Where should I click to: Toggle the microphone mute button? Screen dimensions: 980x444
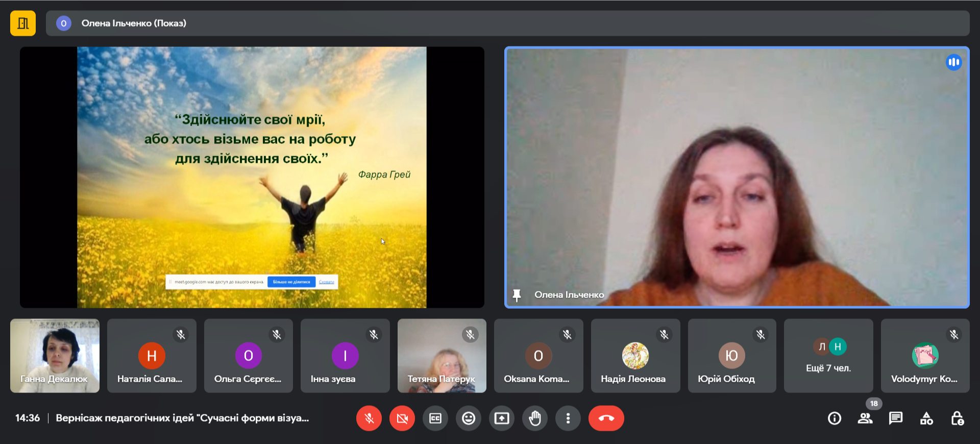[369, 418]
